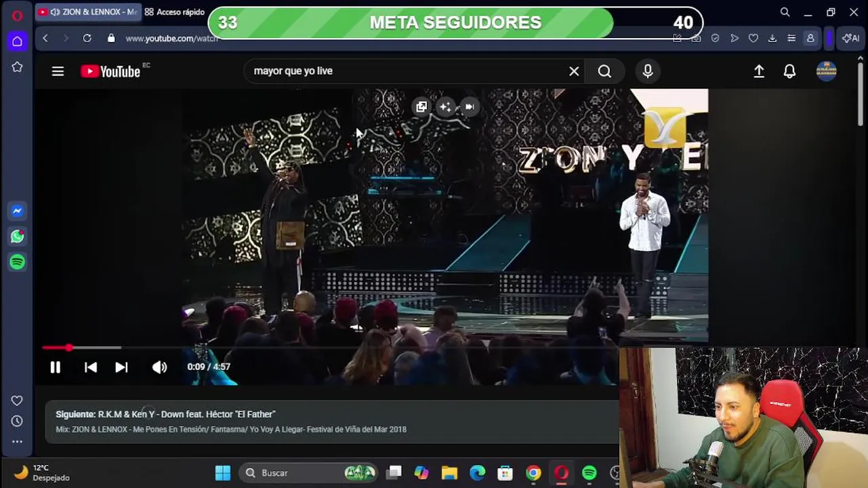The width and height of the screenshot is (868, 488).
Task: Open the 12°C Despejado weather widget
Action: point(42,472)
